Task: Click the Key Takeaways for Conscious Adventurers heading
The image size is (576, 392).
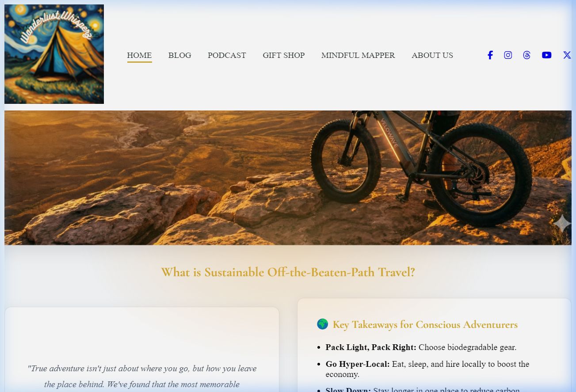Action: [x=425, y=325]
